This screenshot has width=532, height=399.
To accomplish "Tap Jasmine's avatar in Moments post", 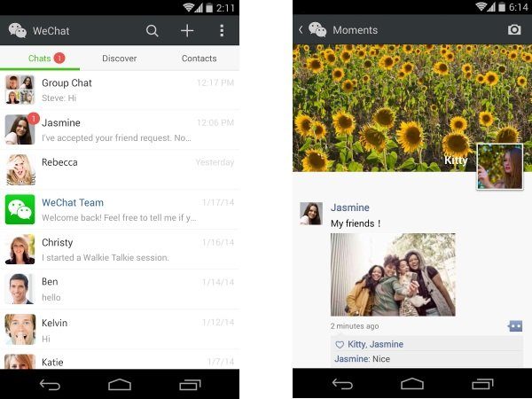I will pos(311,214).
